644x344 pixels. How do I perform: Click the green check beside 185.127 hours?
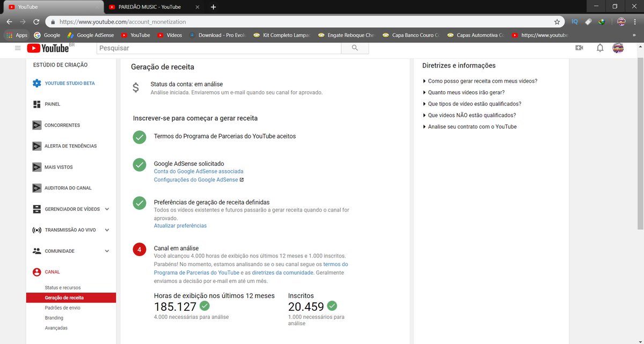(204, 306)
